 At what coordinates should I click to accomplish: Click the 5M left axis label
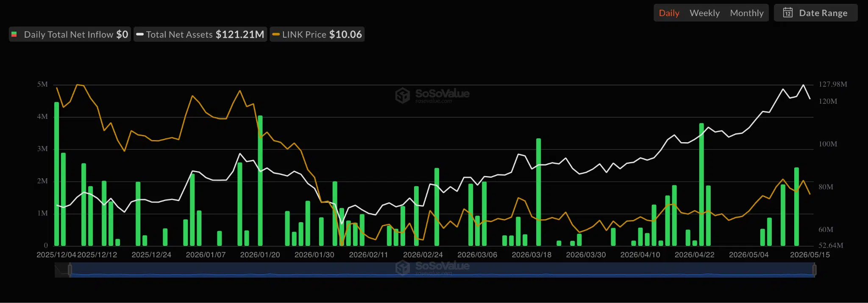(42, 84)
